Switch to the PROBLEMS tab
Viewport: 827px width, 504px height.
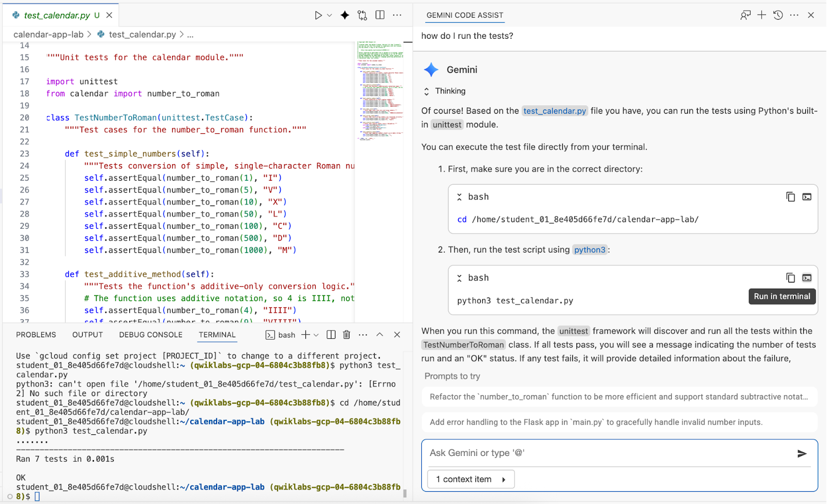[36, 335]
